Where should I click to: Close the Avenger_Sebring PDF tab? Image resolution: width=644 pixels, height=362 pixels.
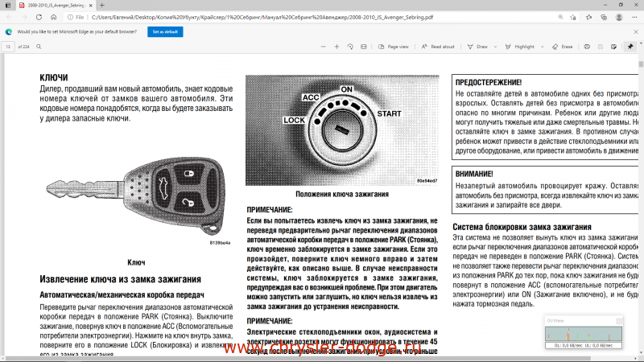(x=90, y=6)
